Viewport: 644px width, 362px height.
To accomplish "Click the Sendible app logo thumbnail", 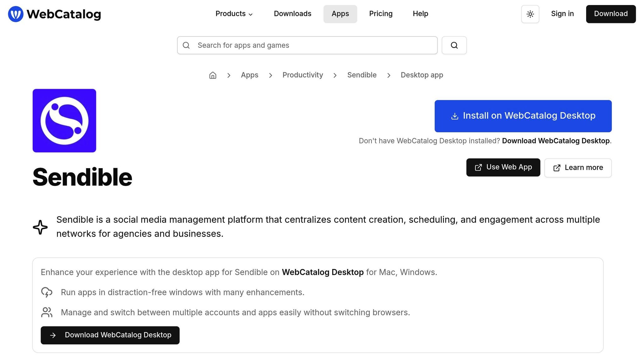I will [64, 121].
